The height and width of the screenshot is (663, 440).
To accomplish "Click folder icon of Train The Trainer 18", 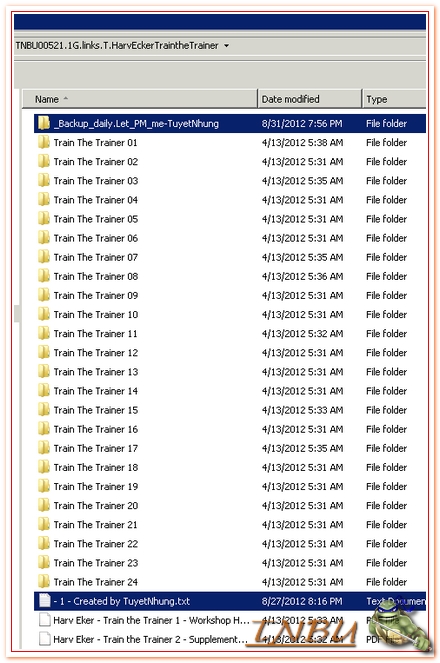I will (44, 467).
